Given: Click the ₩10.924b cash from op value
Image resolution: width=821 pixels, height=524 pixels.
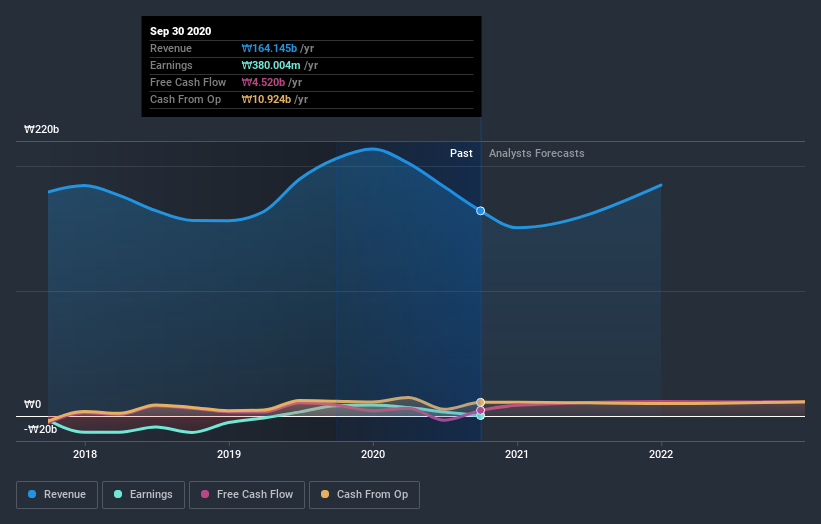Looking at the screenshot, I should 267,99.
